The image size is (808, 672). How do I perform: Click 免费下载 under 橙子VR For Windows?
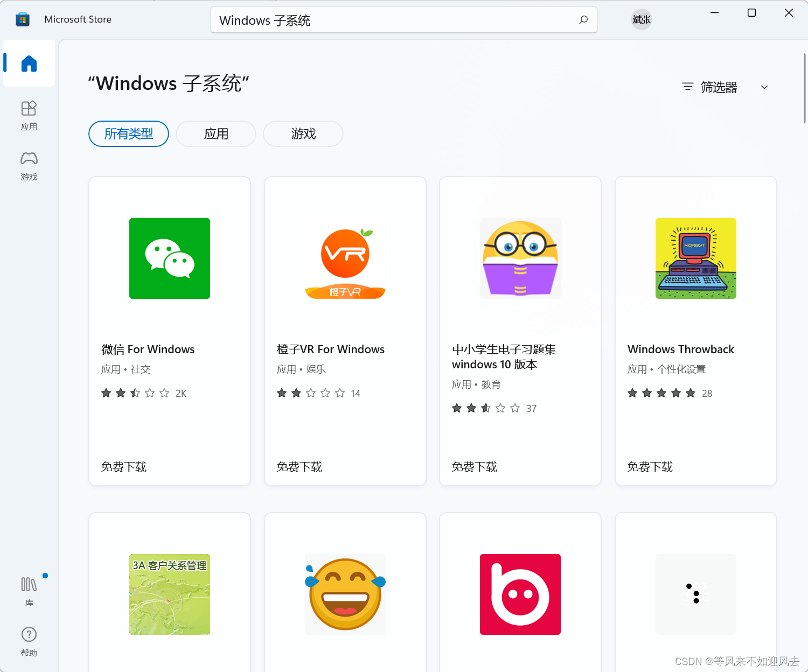coord(299,467)
